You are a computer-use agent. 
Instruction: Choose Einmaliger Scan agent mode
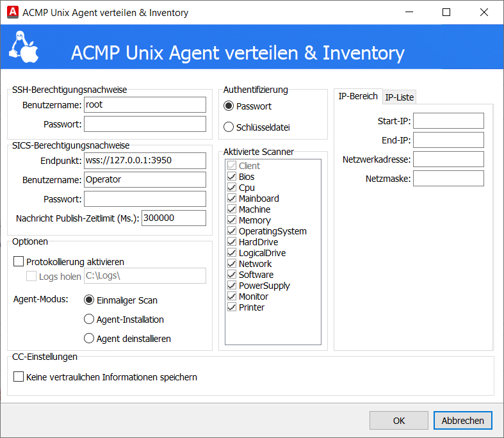click(x=89, y=300)
